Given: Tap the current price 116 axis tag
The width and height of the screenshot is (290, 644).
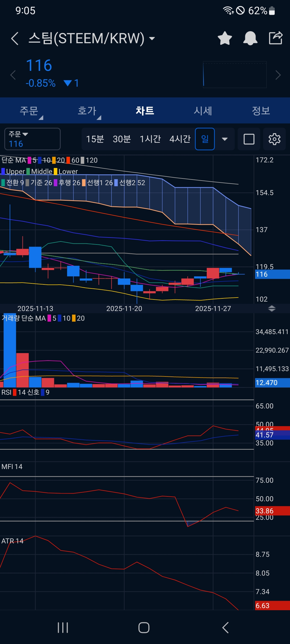Looking at the screenshot, I should coord(272,274).
